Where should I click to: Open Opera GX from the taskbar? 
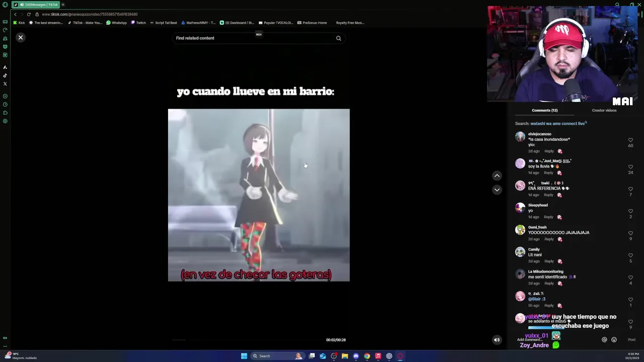pyautogui.click(x=400, y=356)
